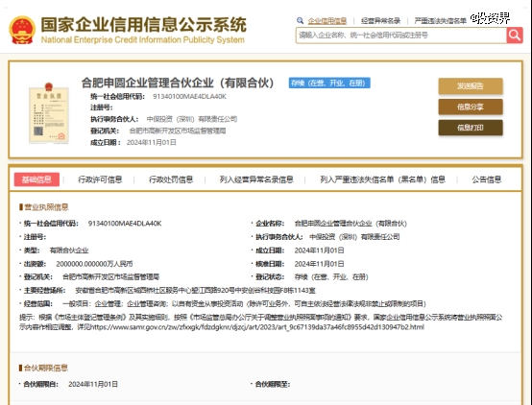Focus the enterprise name search input

pyautogui.click(x=401, y=36)
